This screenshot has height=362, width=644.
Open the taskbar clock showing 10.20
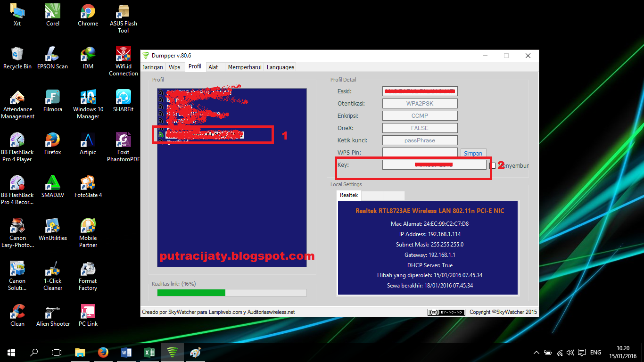click(x=622, y=353)
